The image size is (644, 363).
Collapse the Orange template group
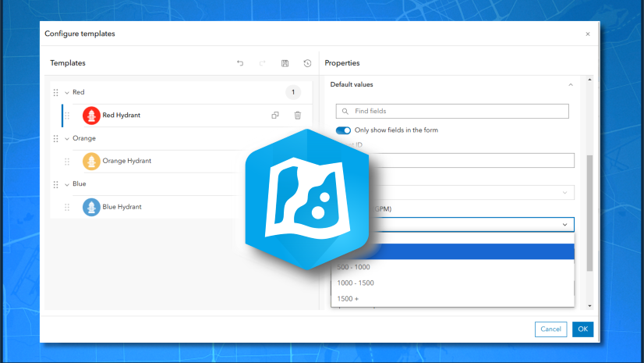(67, 138)
